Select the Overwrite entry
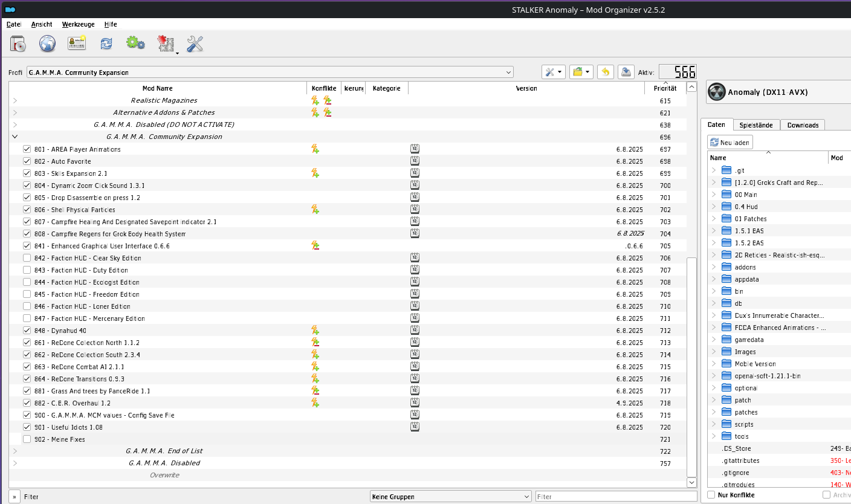Screen dimensions: 851x504 pyautogui.click(x=164, y=475)
